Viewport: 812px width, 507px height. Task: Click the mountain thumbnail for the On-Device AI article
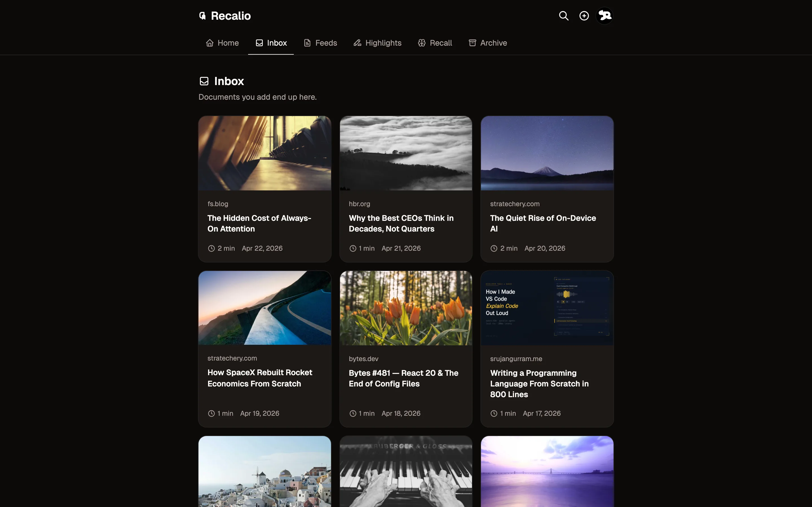(x=547, y=153)
